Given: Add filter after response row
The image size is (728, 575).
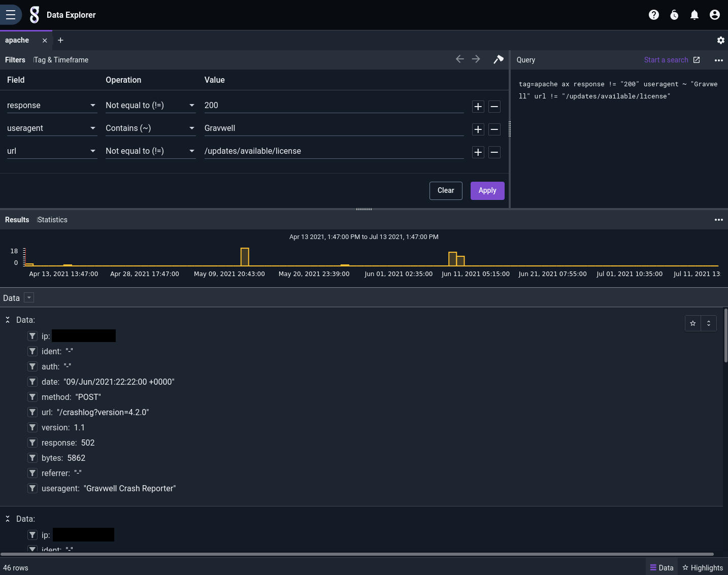Looking at the screenshot, I should (x=478, y=107).
